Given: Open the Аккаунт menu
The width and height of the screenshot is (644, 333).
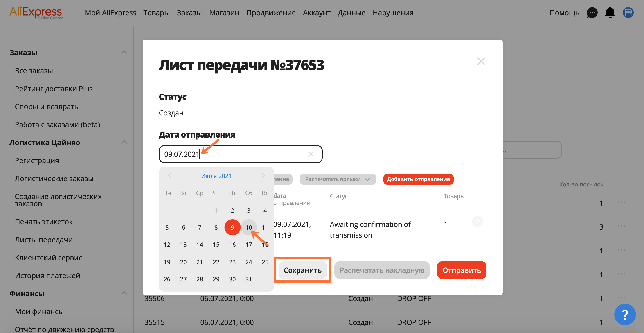Looking at the screenshot, I should pos(317,13).
